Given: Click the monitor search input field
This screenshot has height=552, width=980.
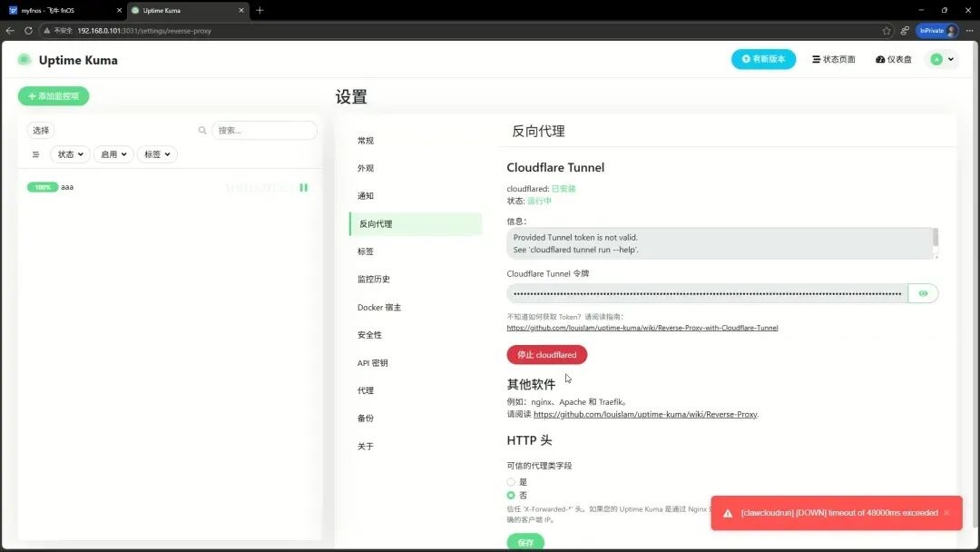Looking at the screenshot, I should tap(264, 131).
